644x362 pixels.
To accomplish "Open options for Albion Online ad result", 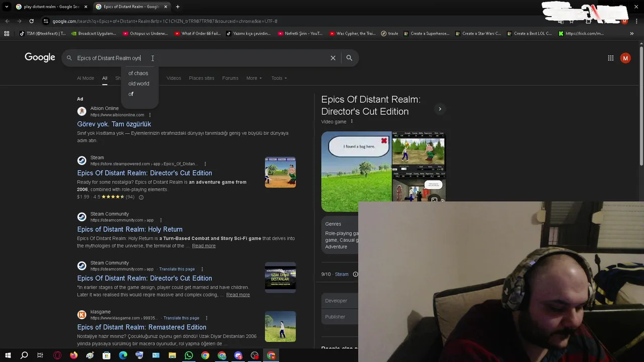I will (x=149, y=115).
